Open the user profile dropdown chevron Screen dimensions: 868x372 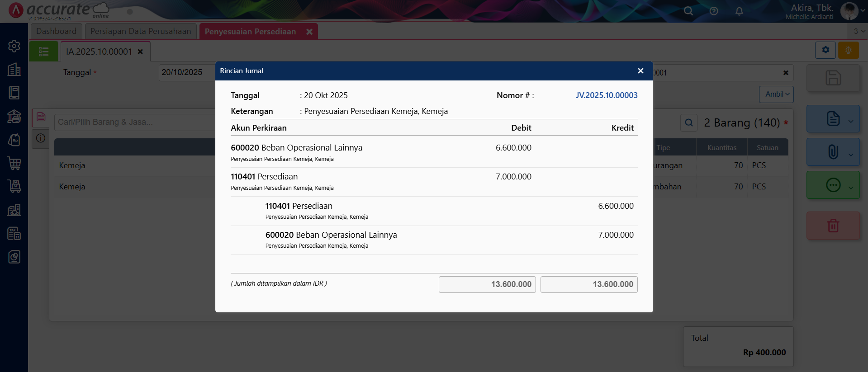(x=863, y=11)
